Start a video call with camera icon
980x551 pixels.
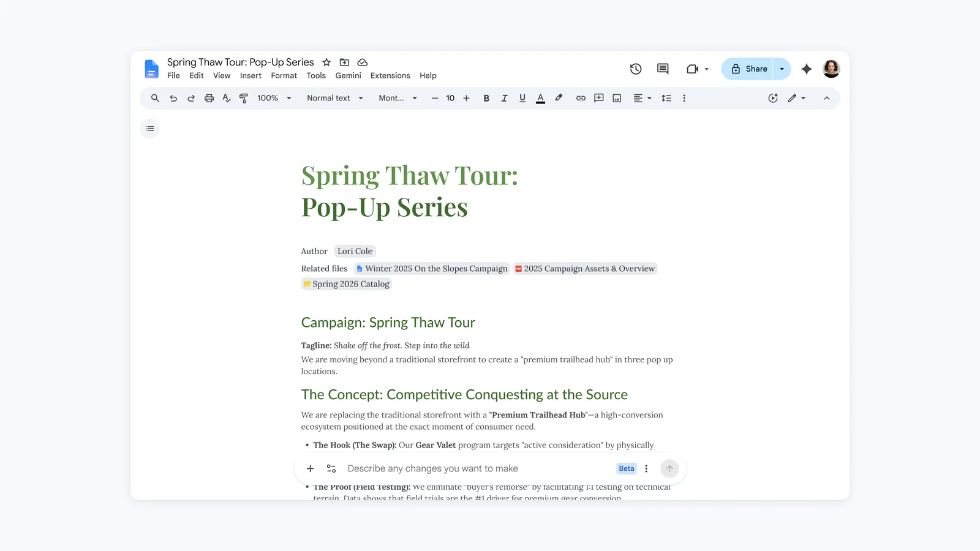(693, 69)
